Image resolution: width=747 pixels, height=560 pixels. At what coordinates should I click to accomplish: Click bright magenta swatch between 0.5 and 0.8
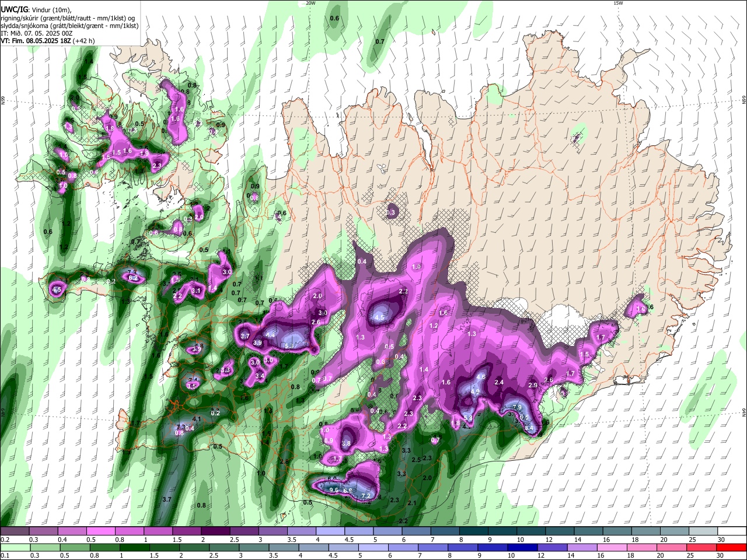coord(100,531)
